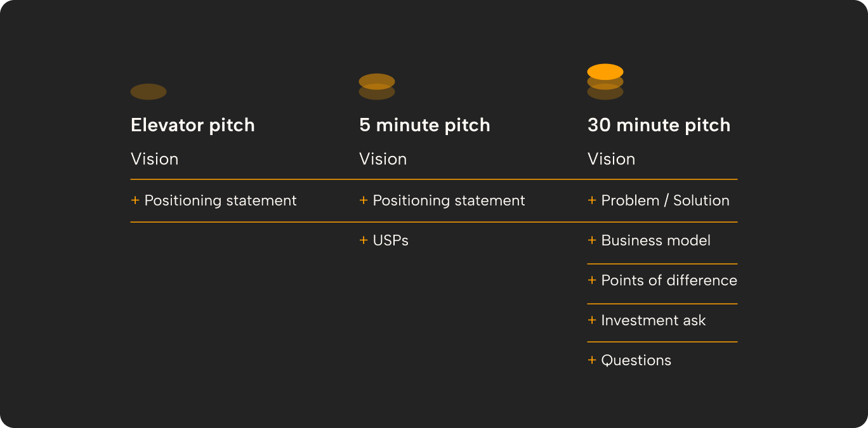Click the single coin icon above Elevator pitch
The width and height of the screenshot is (868, 428).
pos(148,91)
